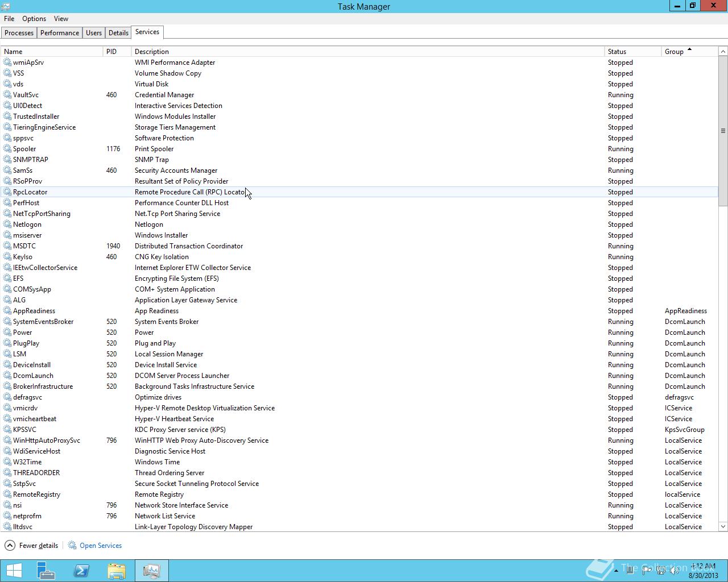Click the service icon next to PlugPlay
Image resolution: width=728 pixels, height=582 pixels.
7,343
